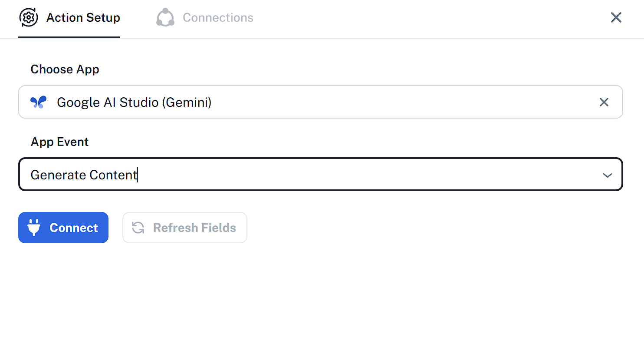Focus the App Event input field
Screen dimensions: 644x354
tap(321, 174)
